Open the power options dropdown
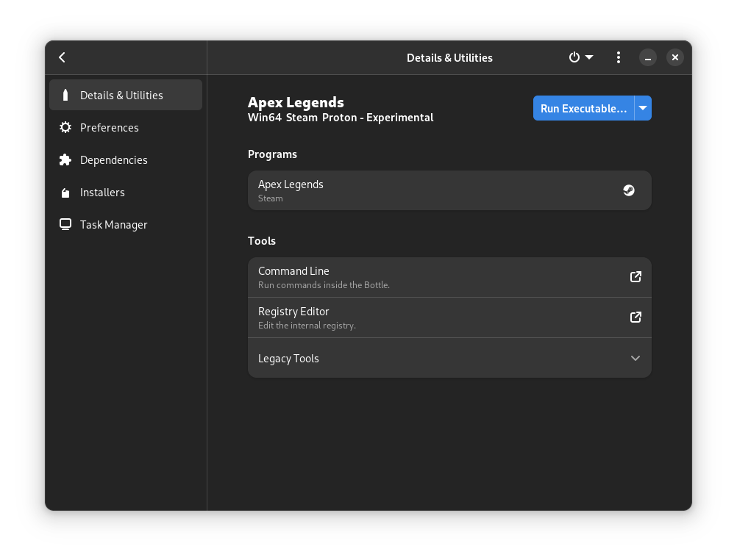 [580, 57]
